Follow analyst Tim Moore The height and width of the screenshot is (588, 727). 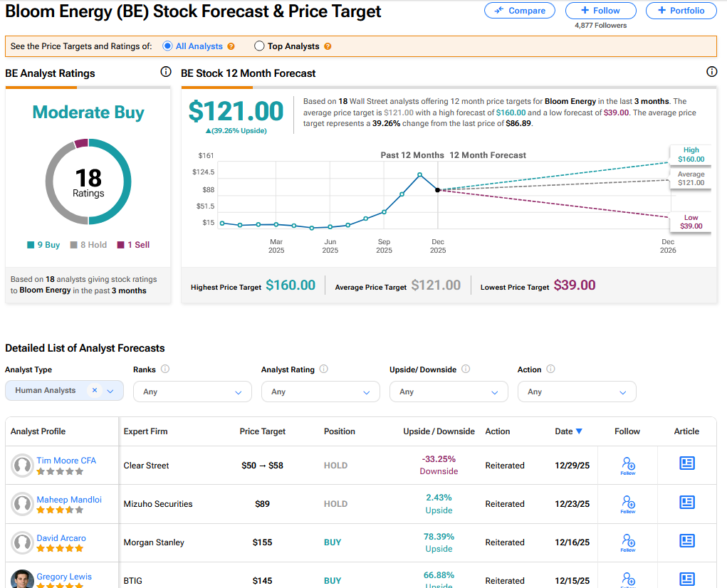point(627,466)
